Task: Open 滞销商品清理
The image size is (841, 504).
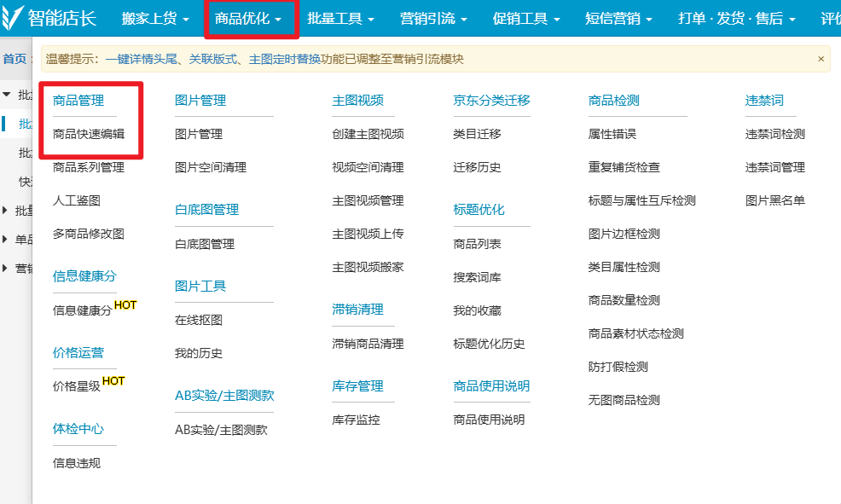Action: 368,344
